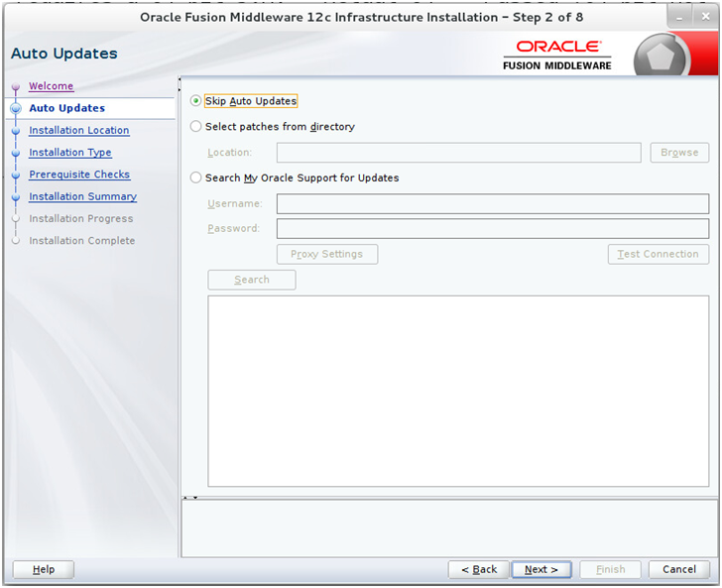Go back with the Back button

(479, 569)
